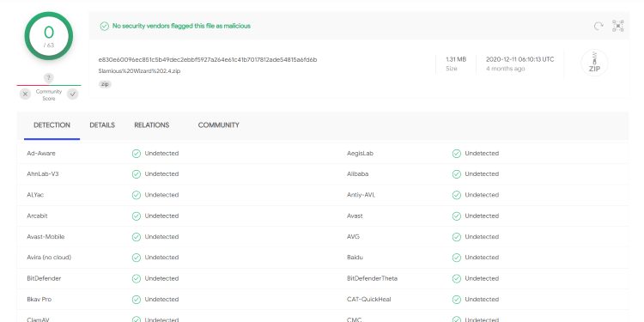Click Undetected result for BitDefender

[161, 278]
